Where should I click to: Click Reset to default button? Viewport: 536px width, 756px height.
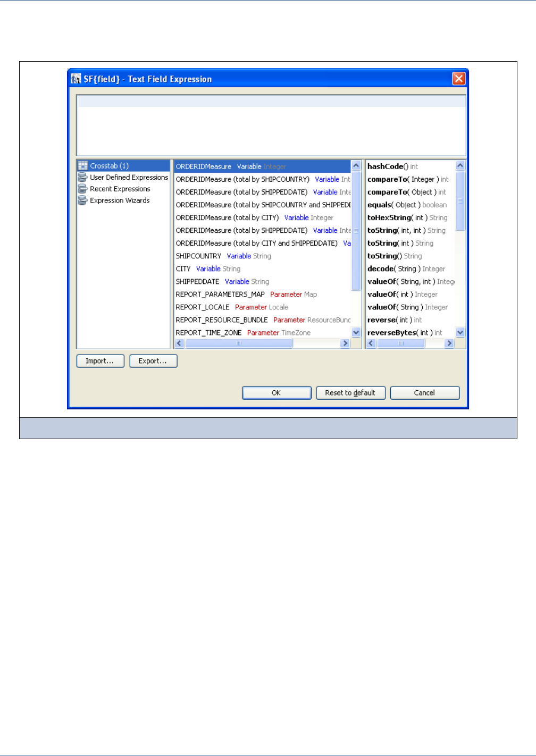[x=350, y=393]
